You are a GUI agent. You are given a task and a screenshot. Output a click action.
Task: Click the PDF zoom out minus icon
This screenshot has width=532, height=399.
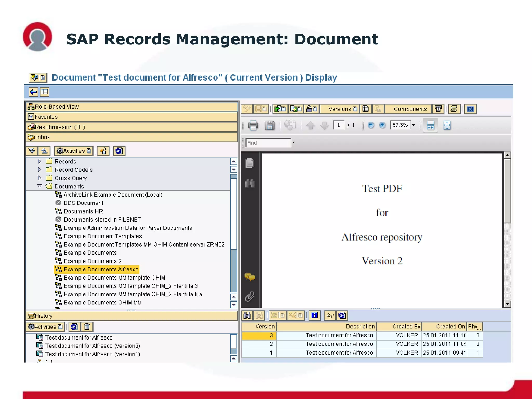371,125
